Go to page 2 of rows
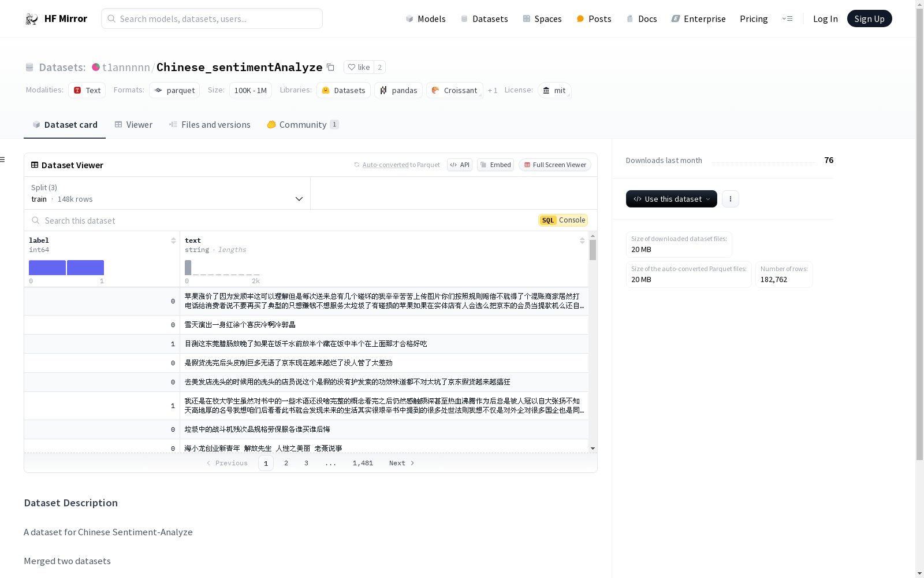The height and width of the screenshot is (578, 924). (x=286, y=463)
